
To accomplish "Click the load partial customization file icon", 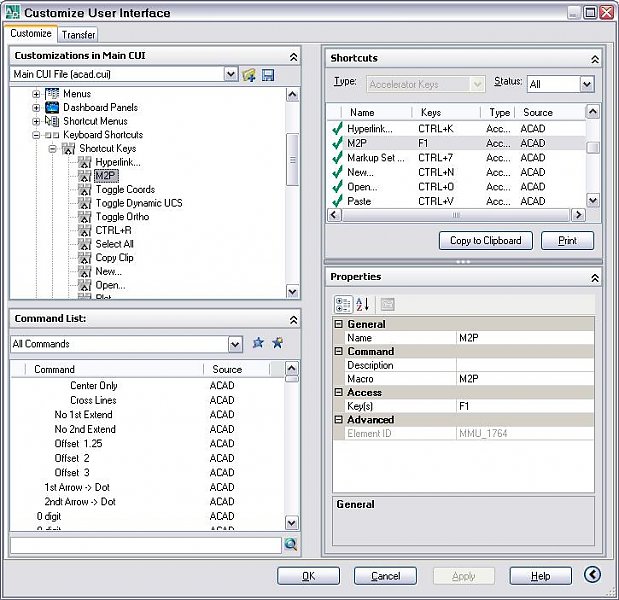I will coord(249,75).
